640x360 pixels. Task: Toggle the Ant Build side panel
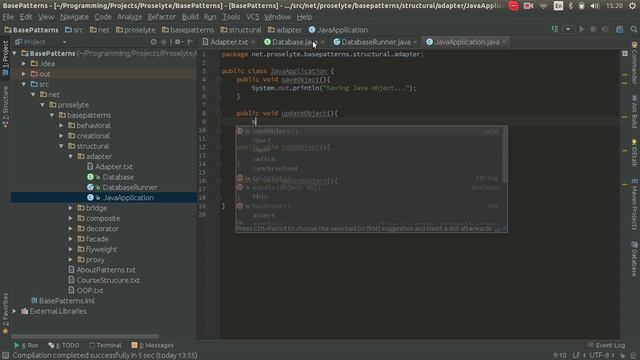pos(634,111)
